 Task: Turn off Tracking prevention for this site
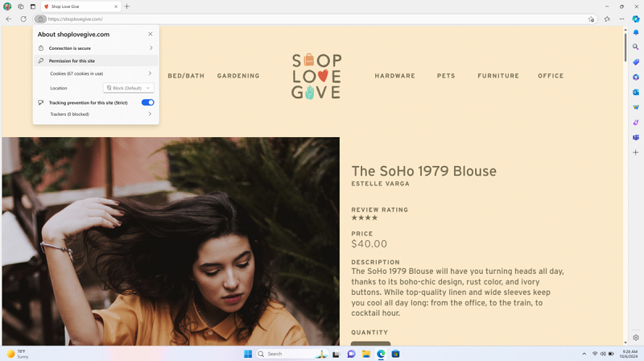point(147,102)
